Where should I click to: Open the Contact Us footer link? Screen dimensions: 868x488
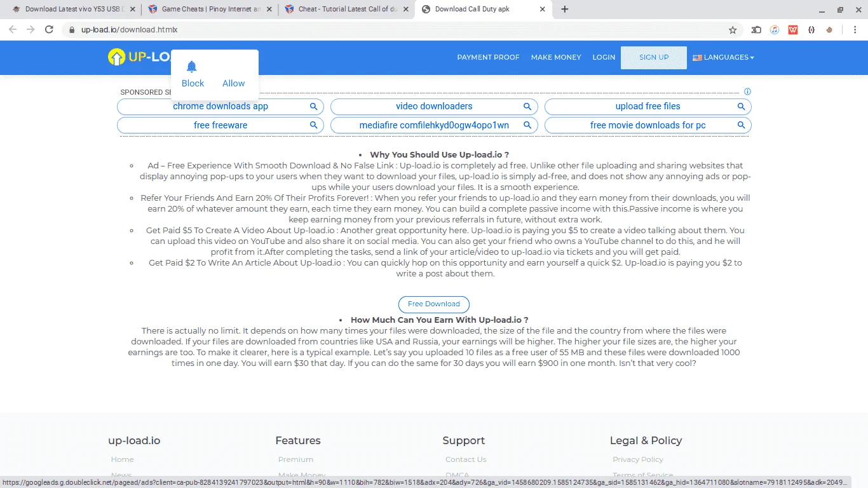point(466,459)
